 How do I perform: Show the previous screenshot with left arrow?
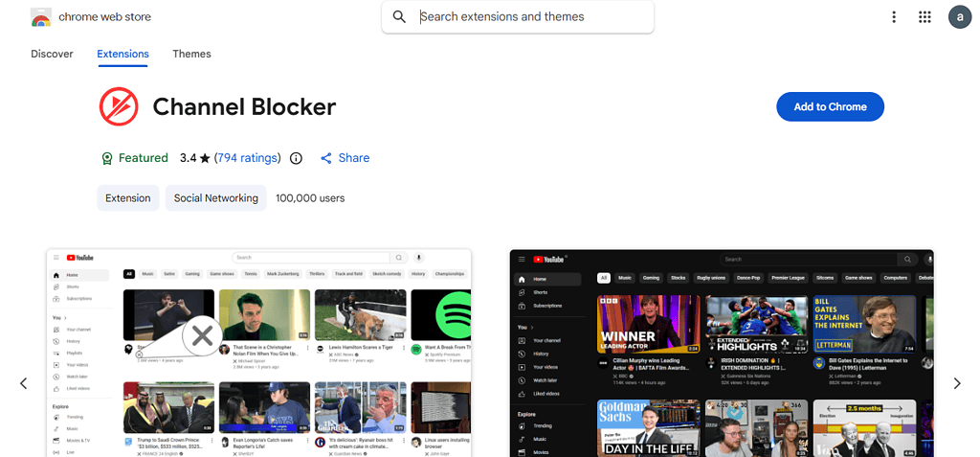[x=24, y=383]
